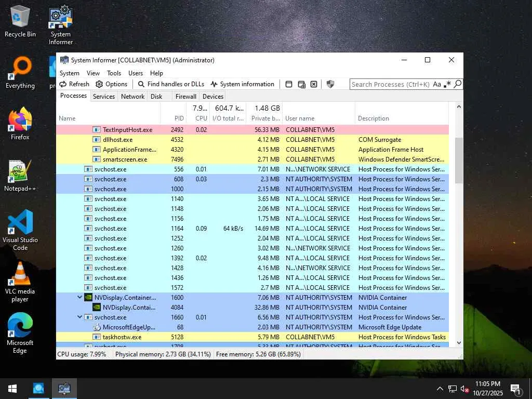The height and width of the screenshot is (399, 532).
Task: Switch to the Disk tab
Action: pos(156,96)
